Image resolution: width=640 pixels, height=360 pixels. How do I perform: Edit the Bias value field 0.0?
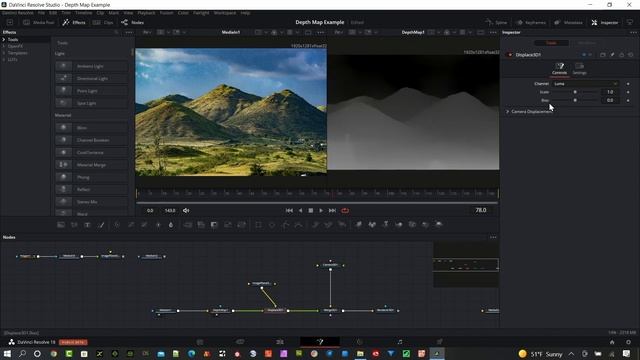point(610,100)
